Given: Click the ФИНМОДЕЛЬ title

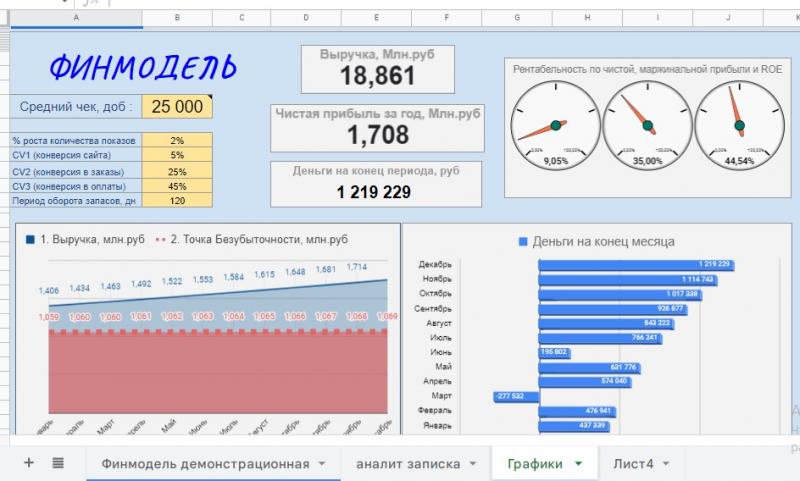Looking at the screenshot, I should (x=143, y=67).
